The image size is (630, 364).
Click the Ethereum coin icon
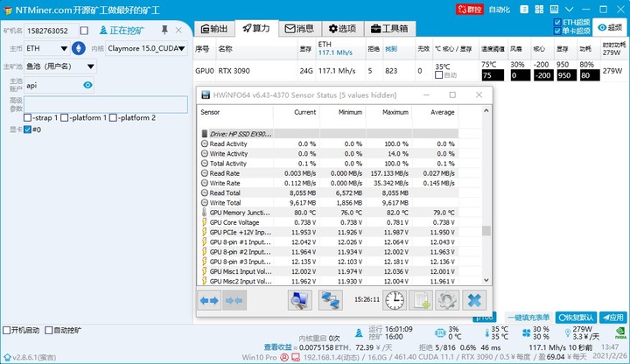tap(79, 48)
